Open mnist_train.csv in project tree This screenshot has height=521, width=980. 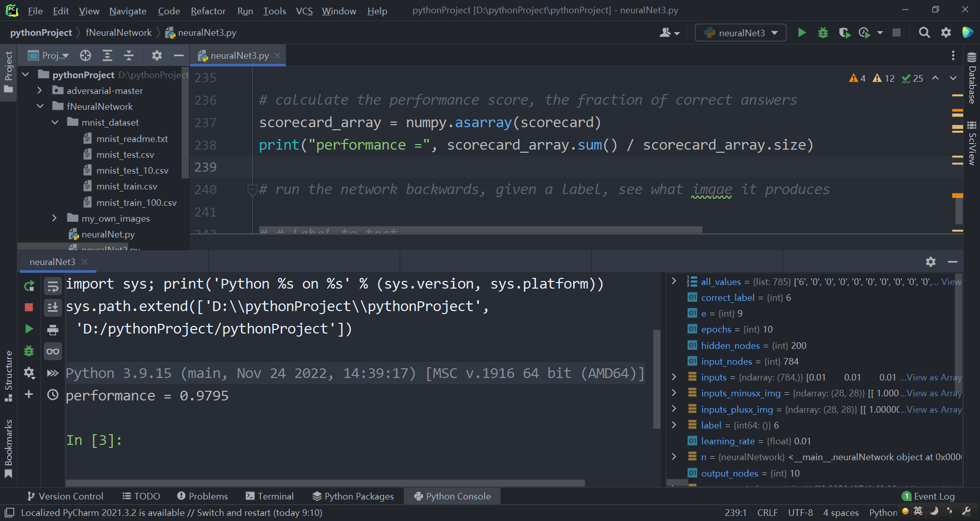click(x=127, y=186)
